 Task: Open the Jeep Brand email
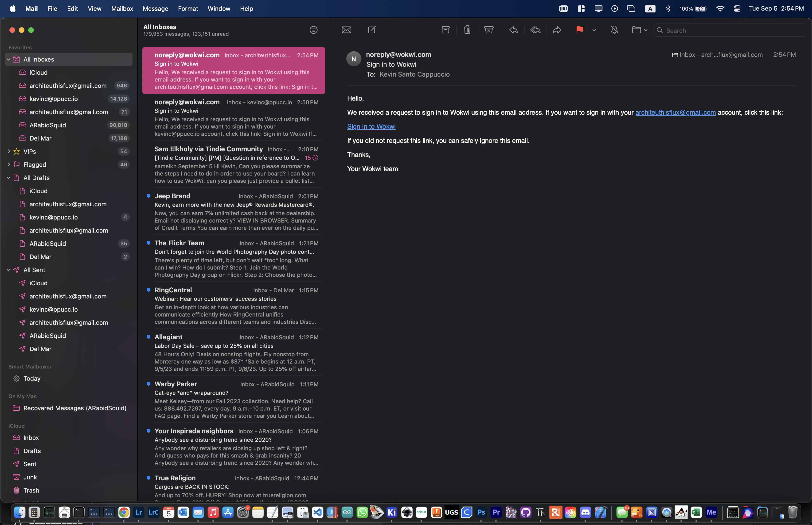pos(234,212)
